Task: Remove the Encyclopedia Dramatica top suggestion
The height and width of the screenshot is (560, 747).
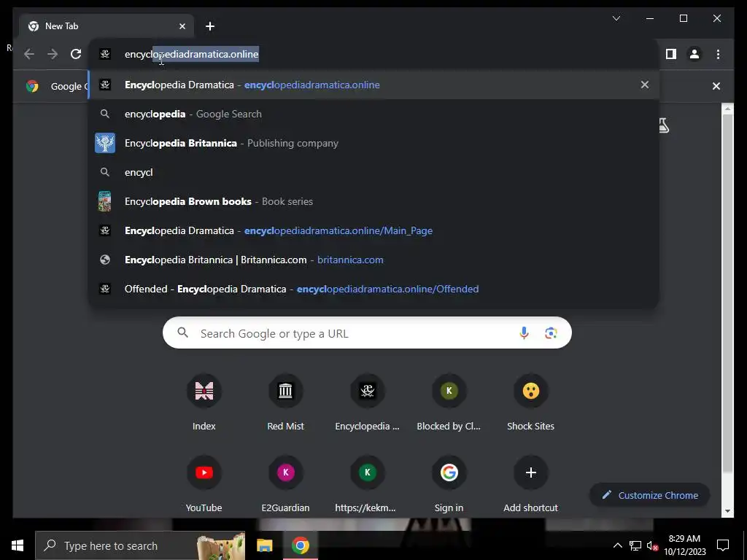Action: [x=645, y=85]
